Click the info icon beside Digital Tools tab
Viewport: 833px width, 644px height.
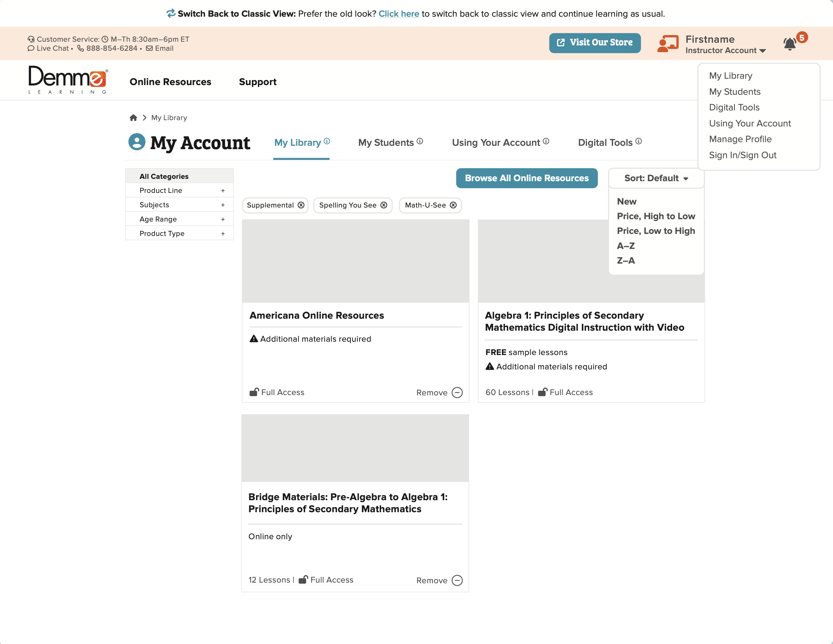pyautogui.click(x=639, y=141)
